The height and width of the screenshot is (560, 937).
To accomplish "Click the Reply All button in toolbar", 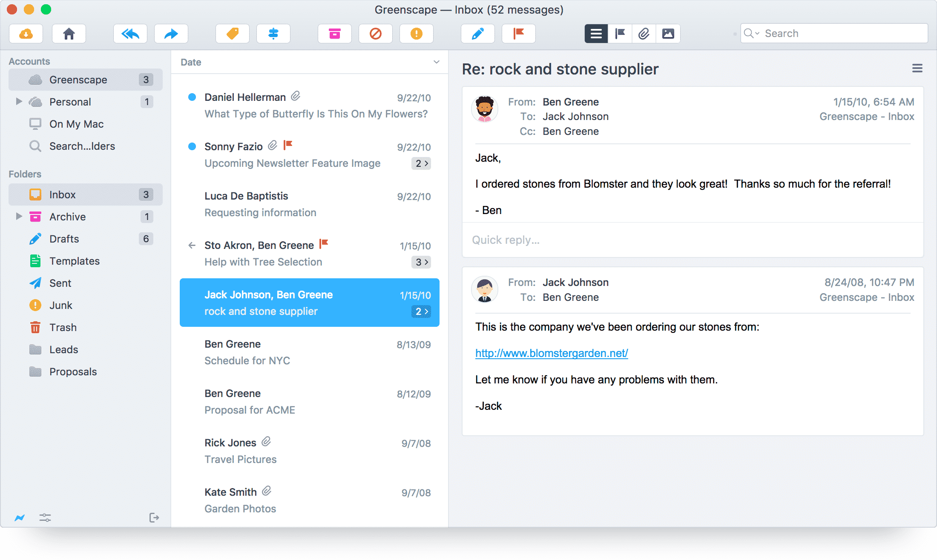I will tap(130, 33).
